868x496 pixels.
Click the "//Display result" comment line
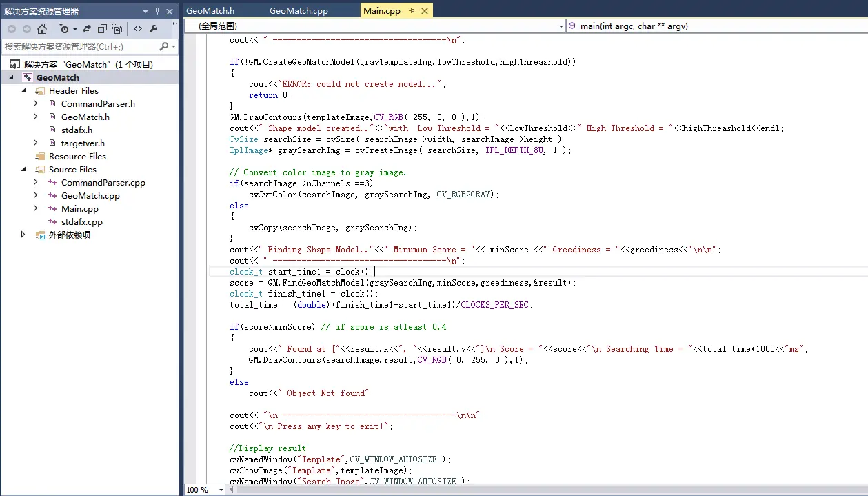coord(268,448)
